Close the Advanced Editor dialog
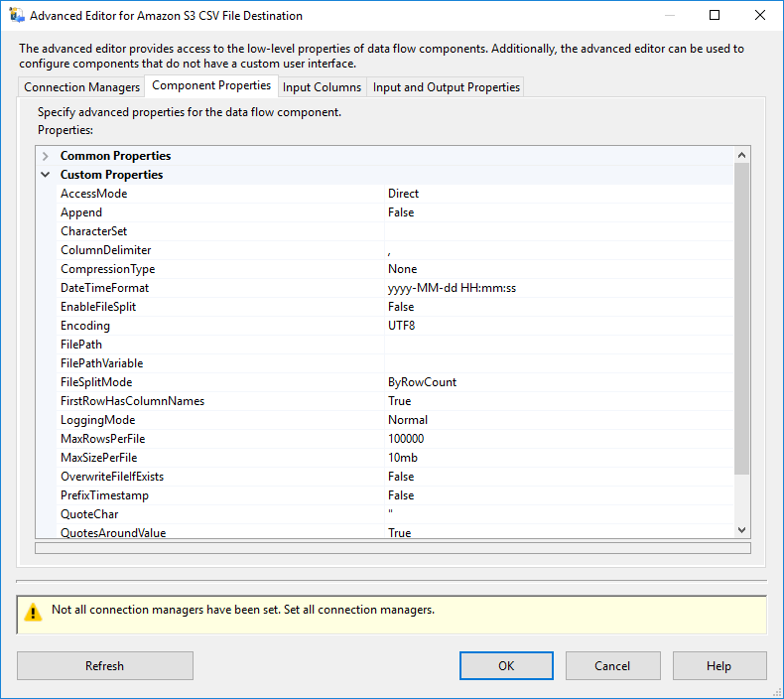The width and height of the screenshot is (784, 699). coord(759,15)
